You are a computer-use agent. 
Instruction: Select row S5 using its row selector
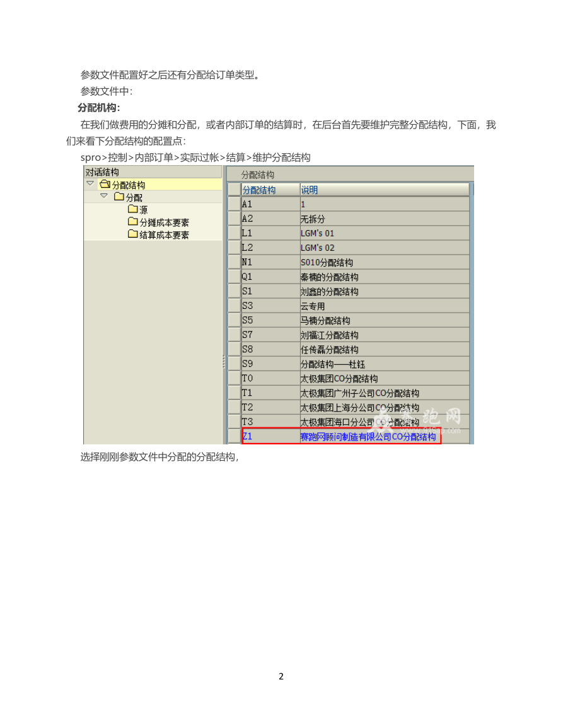click(234, 320)
